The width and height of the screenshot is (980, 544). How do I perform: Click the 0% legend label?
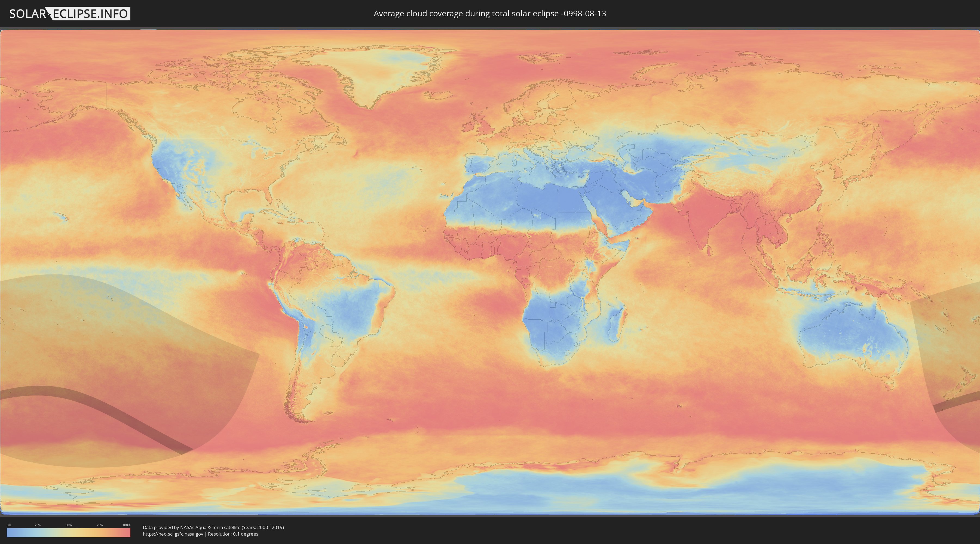click(x=9, y=525)
